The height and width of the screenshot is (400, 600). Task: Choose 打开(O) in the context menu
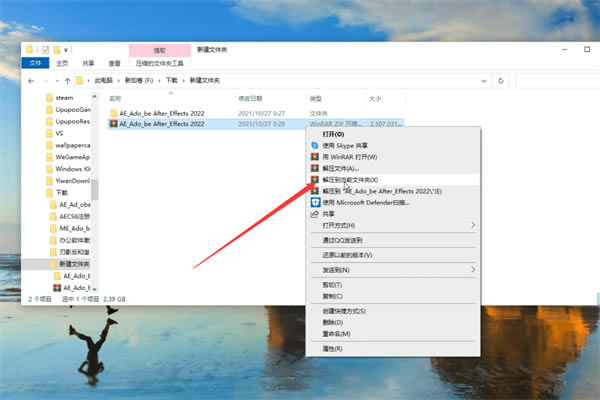click(x=393, y=134)
